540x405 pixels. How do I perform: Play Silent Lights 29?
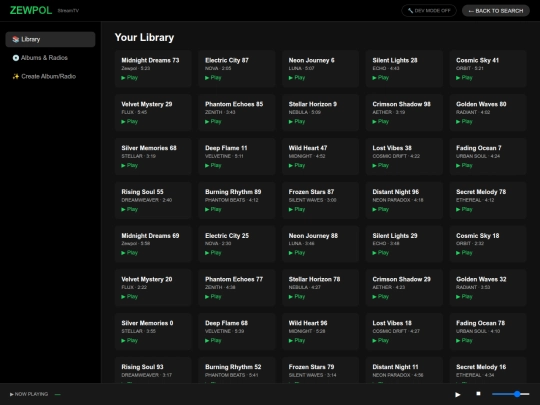click(381, 253)
